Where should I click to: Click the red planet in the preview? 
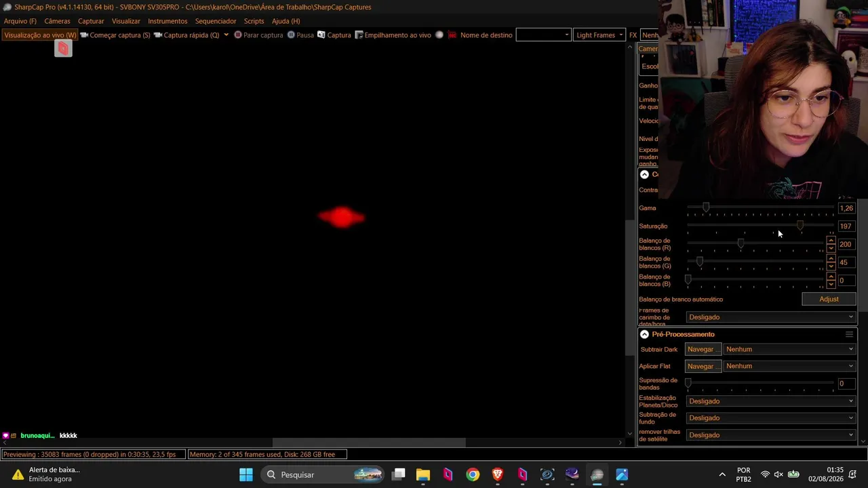(x=342, y=218)
